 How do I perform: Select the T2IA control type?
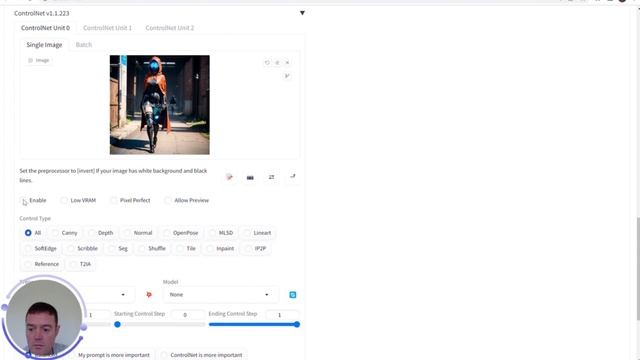[81, 264]
